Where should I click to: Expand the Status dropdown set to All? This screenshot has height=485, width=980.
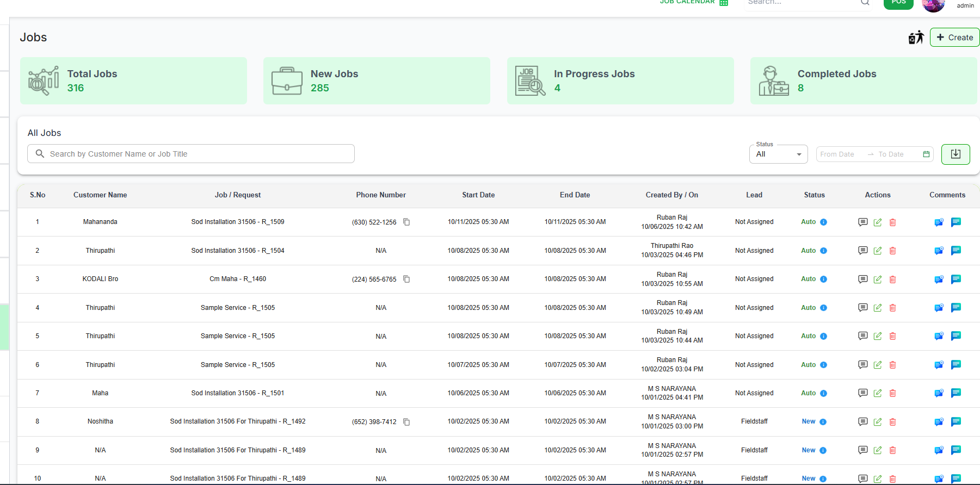(x=779, y=154)
